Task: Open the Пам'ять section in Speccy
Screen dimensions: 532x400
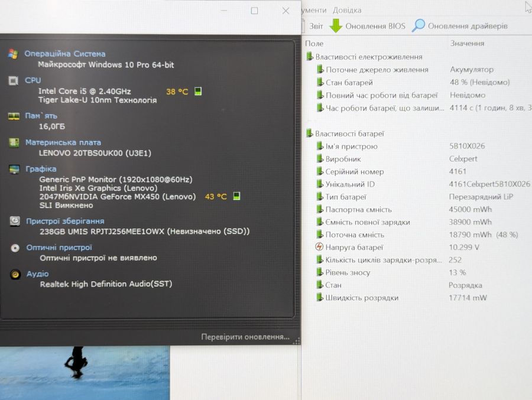Action: 41,116
